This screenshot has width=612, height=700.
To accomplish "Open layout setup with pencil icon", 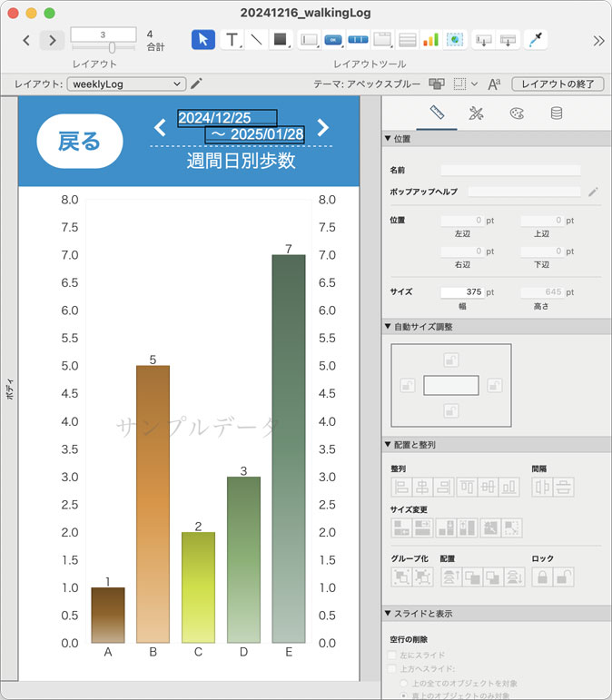I will point(196,84).
